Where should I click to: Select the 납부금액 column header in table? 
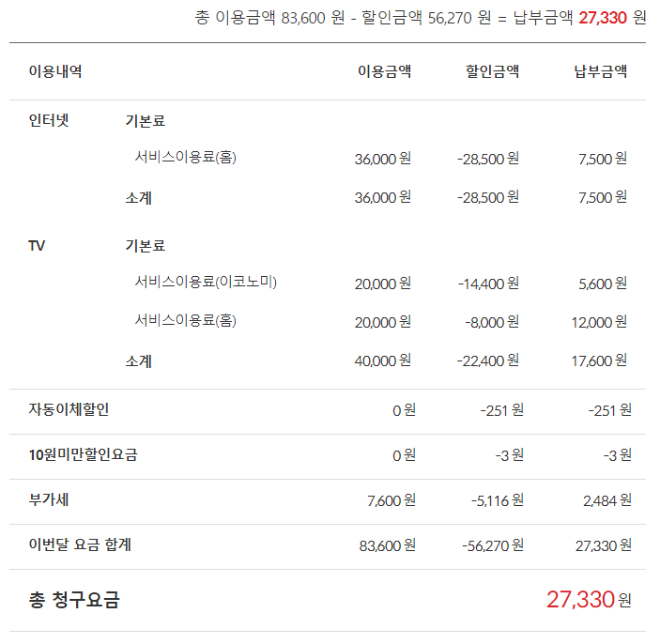tap(601, 71)
